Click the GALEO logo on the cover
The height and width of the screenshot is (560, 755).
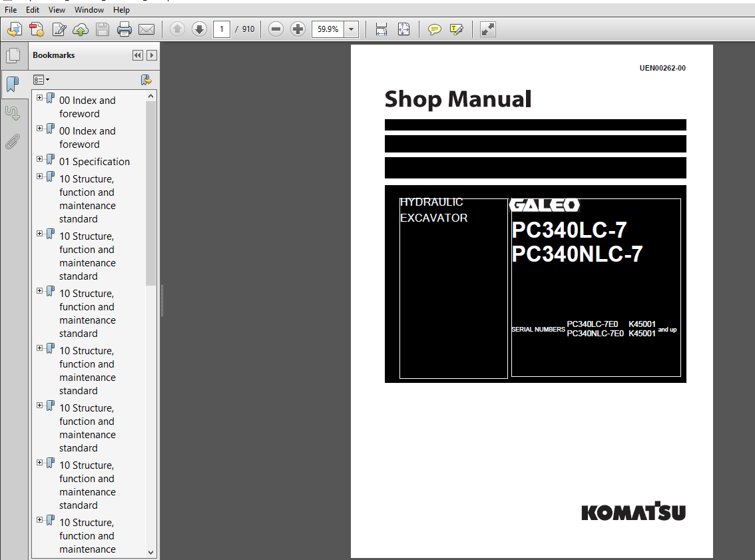coord(545,205)
